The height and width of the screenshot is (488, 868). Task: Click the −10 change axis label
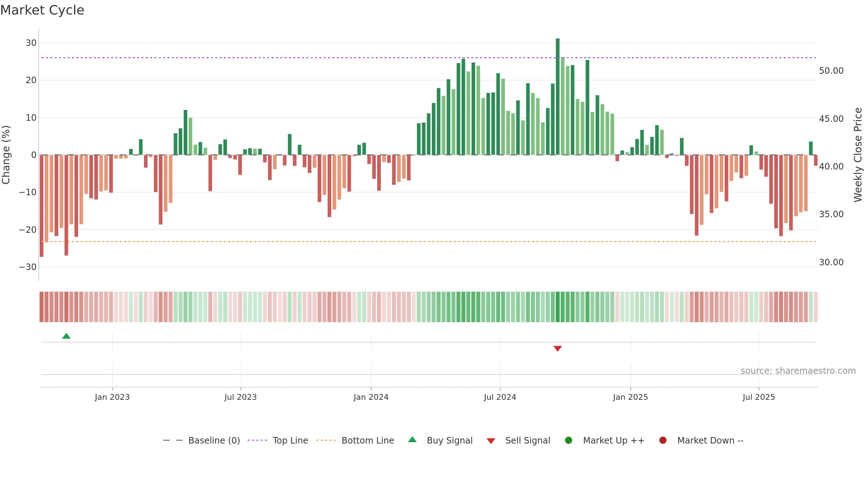point(28,192)
